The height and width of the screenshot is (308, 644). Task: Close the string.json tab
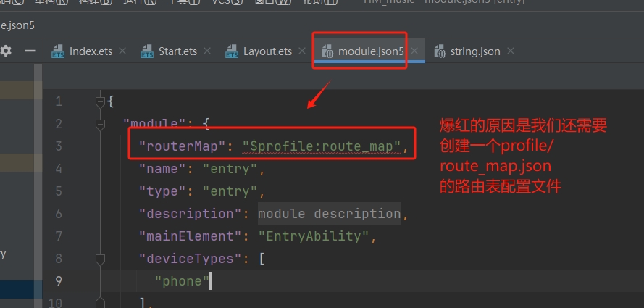pos(510,51)
